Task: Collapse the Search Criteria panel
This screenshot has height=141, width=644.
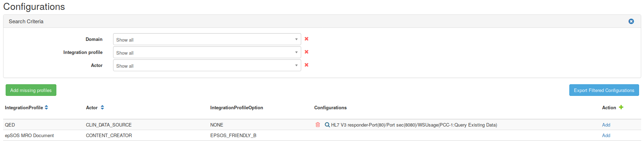Action: [631, 22]
